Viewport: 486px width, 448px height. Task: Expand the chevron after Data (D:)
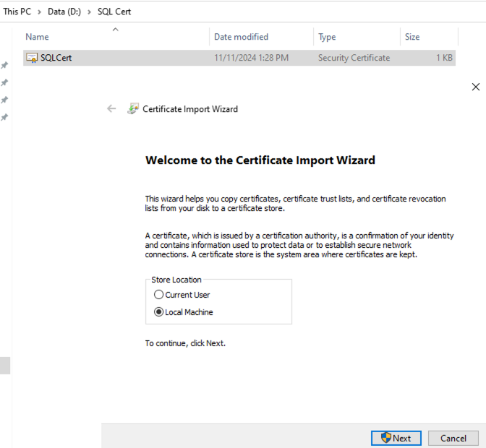(90, 12)
